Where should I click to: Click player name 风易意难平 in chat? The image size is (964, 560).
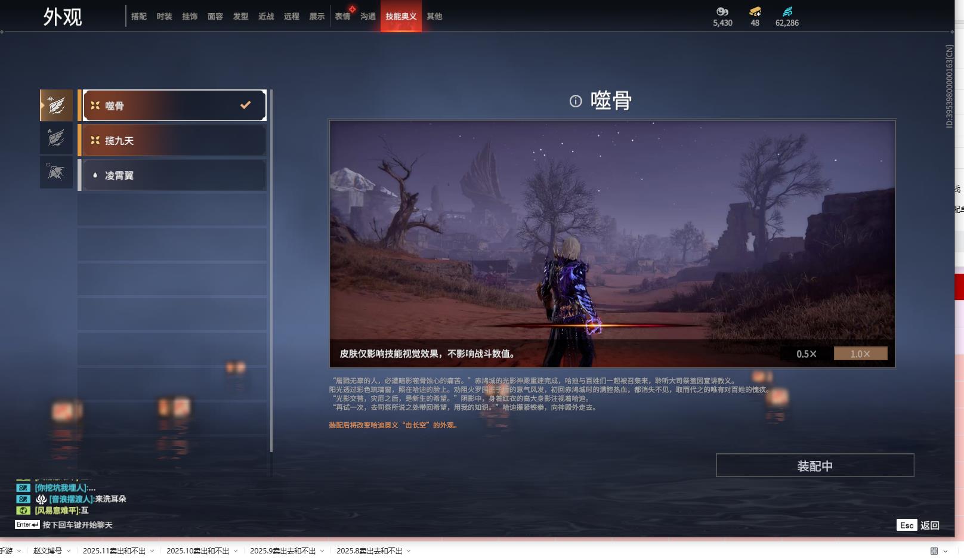[x=57, y=511]
